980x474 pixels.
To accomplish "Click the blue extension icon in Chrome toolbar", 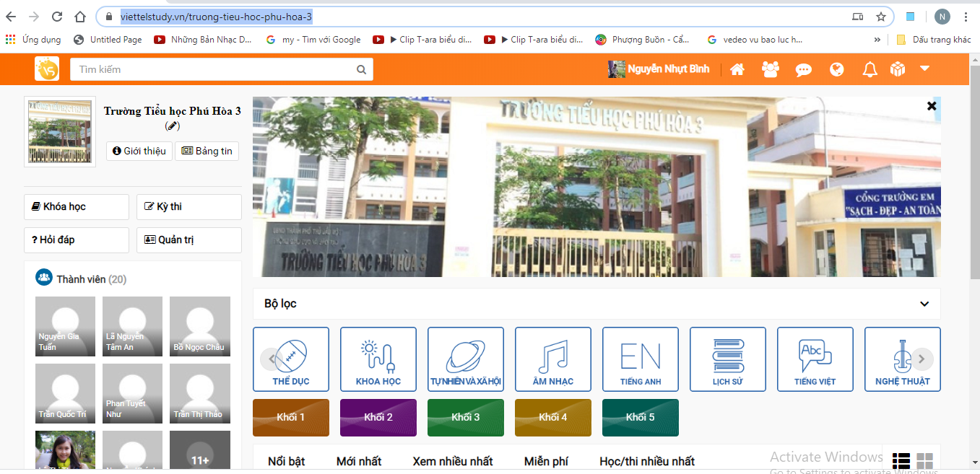I will (911, 17).
